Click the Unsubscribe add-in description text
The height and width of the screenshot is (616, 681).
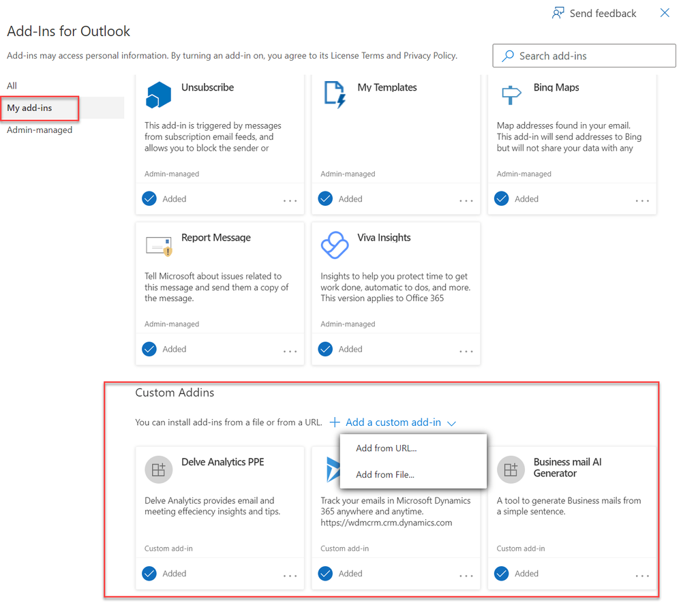coord(213,137)
